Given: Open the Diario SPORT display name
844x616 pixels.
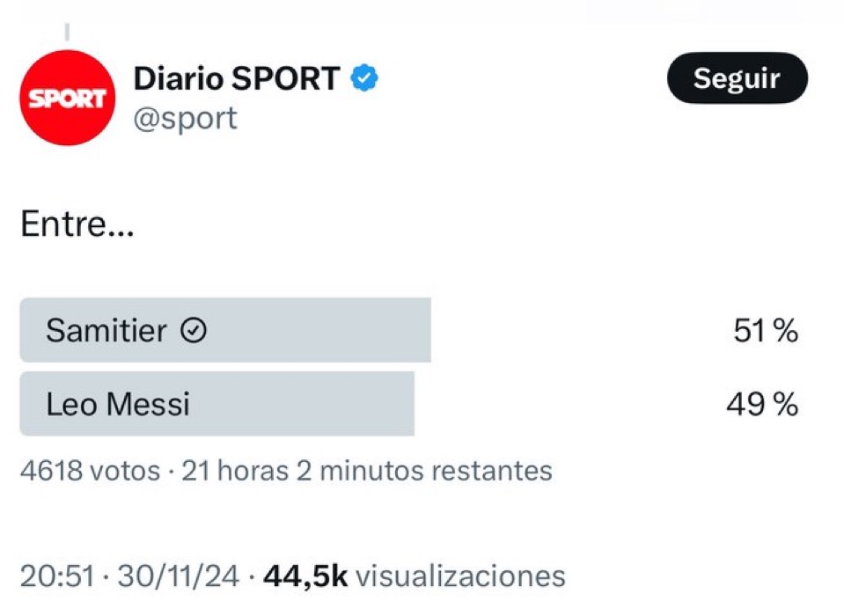Looking at the screenshot, I should (x=236, y=79).
